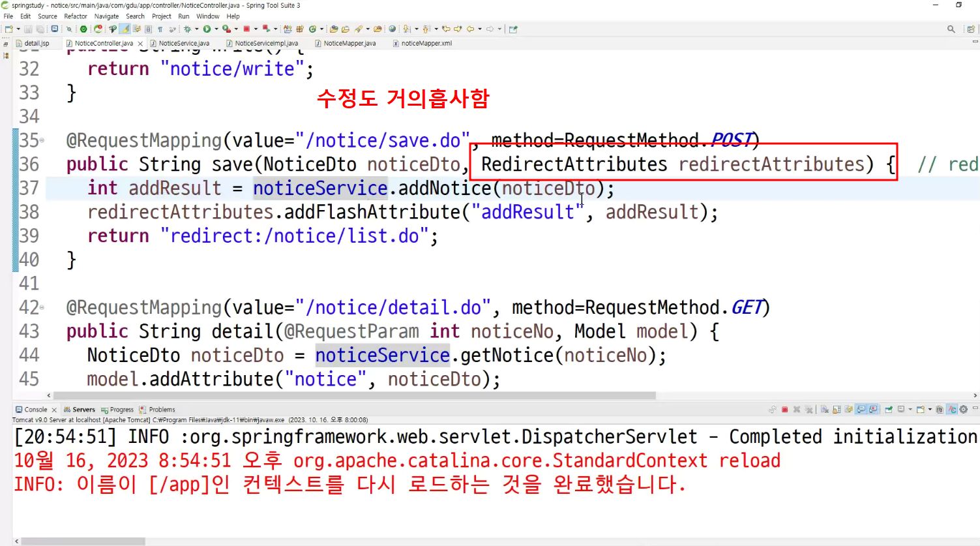The image size is (980, 546).
Task: Click the Boot Dashboard green power icon
Action: [x=83, y=29]
